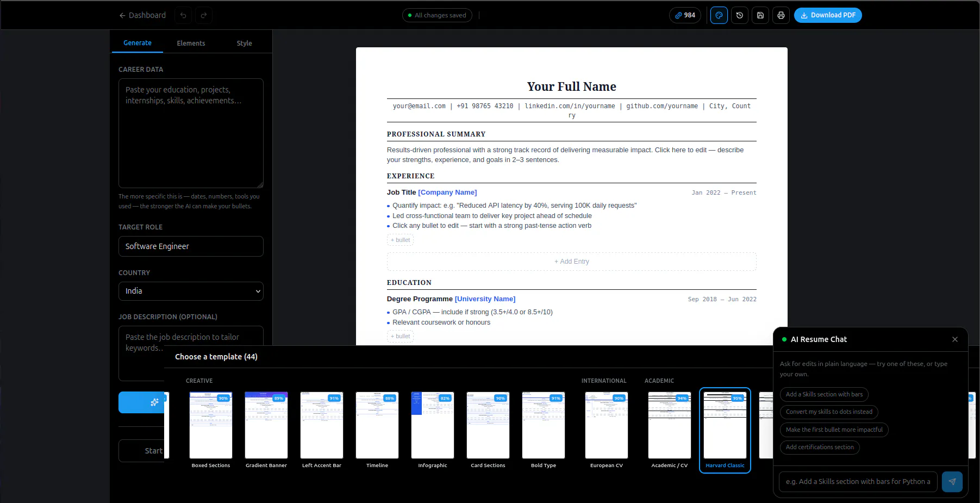
Task: Click '+ Add Entry' under Experience
Action: click(x=572, y=262)
